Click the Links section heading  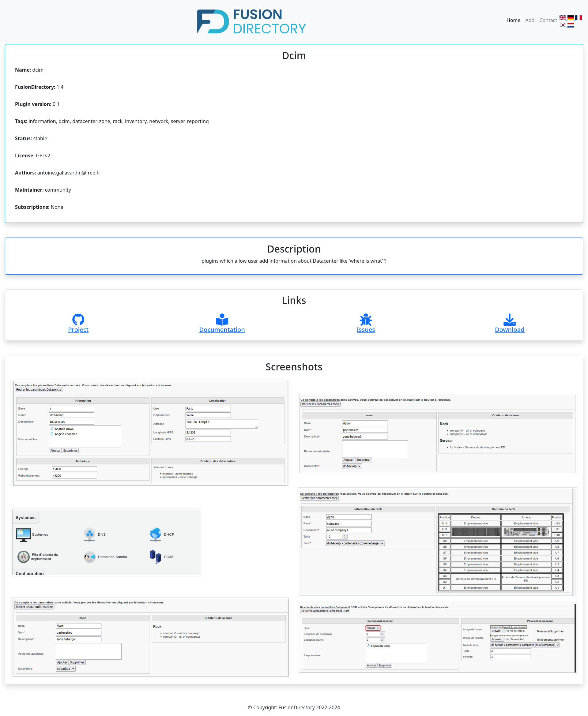pos(294,300)
